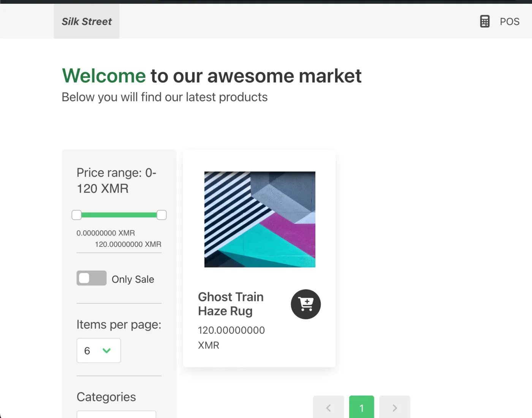Add Ghost Train Haze Rug to cart

coord(306,304)
